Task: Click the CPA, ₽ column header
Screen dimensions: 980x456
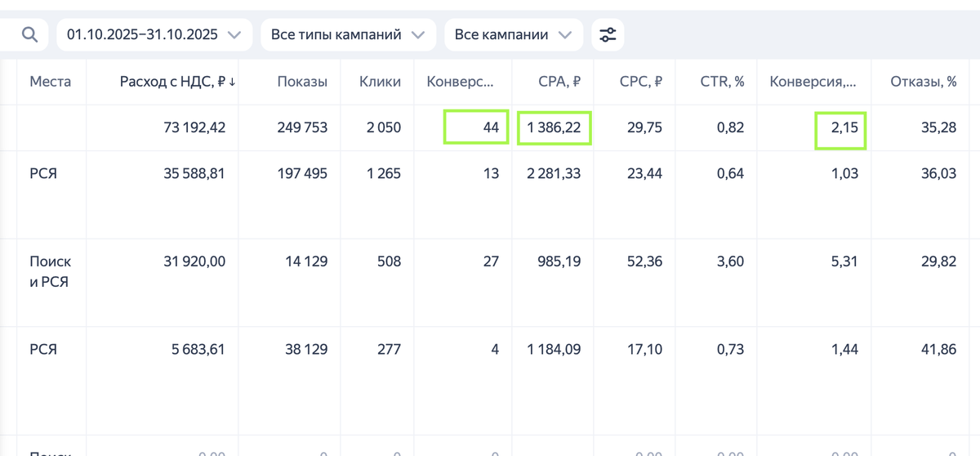Action: [x=559, y=82]
